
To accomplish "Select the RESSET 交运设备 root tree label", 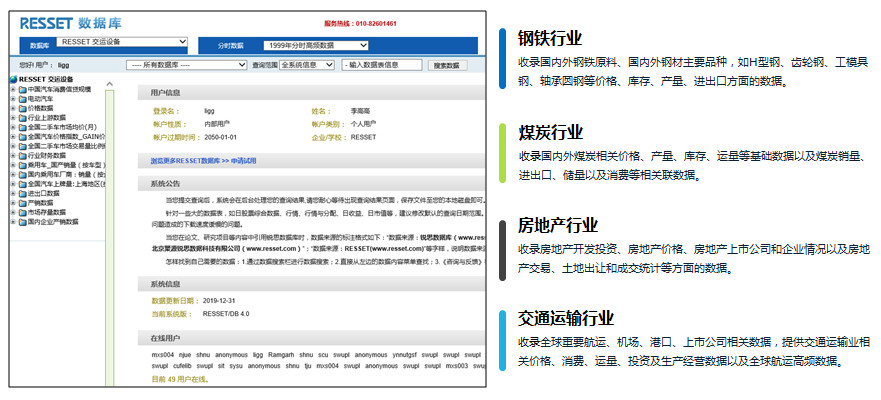I will click(46, 79).
